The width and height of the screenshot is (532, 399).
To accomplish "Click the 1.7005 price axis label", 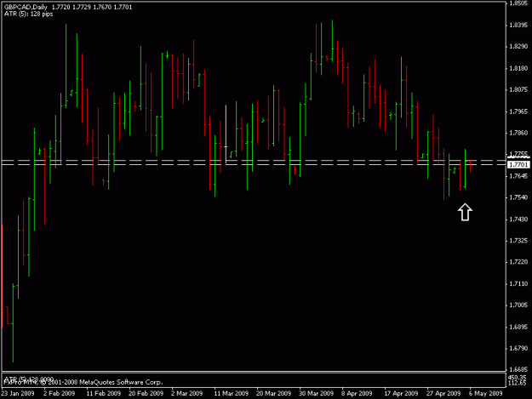I will coord(518,305).
